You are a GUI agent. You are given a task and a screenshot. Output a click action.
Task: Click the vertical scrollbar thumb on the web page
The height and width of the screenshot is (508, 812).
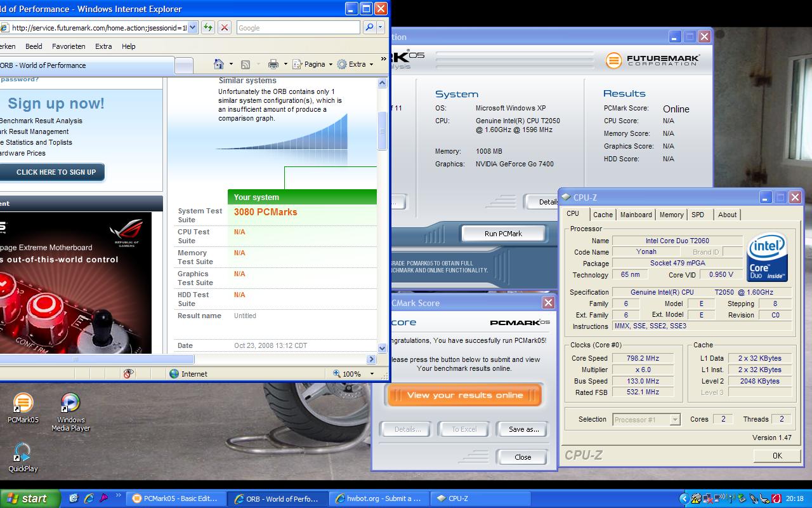[x=382, y=131]
